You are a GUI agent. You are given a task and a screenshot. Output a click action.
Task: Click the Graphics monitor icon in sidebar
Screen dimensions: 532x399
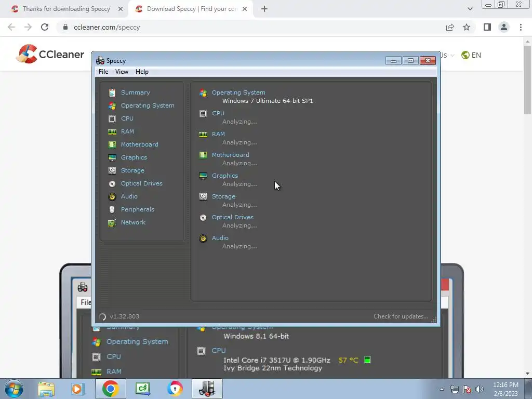[x=112, y=157]
